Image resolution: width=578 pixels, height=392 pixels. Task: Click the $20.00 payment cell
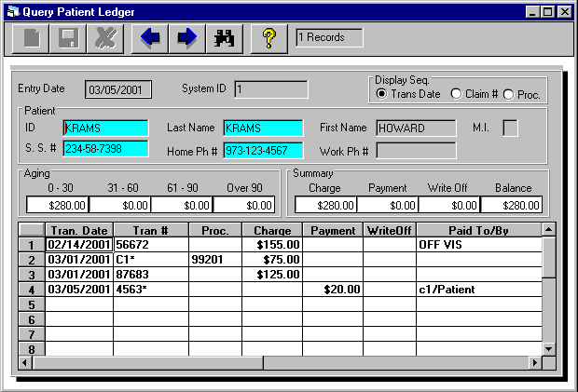point(333,290)
